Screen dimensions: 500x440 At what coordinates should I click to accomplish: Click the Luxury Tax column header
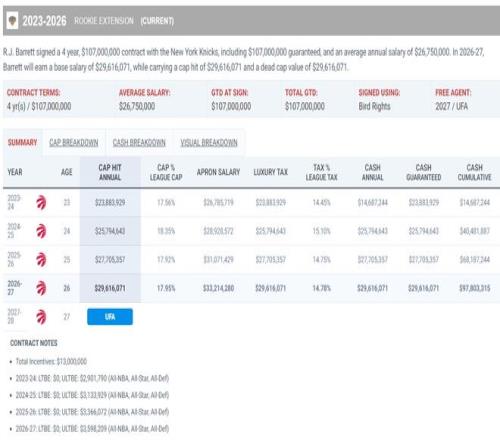(x=271, y=172)
